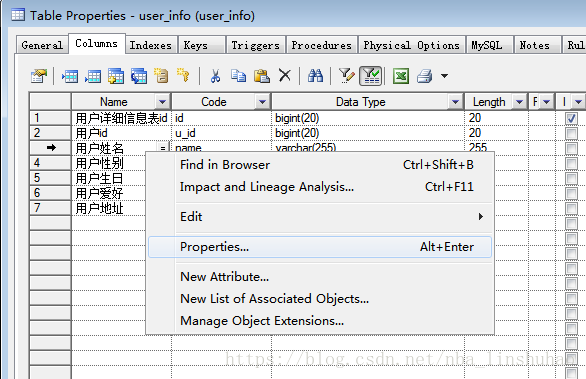Export to Excel icon
The height and width of the screenshot is (379, 586).
click(401, 76)
